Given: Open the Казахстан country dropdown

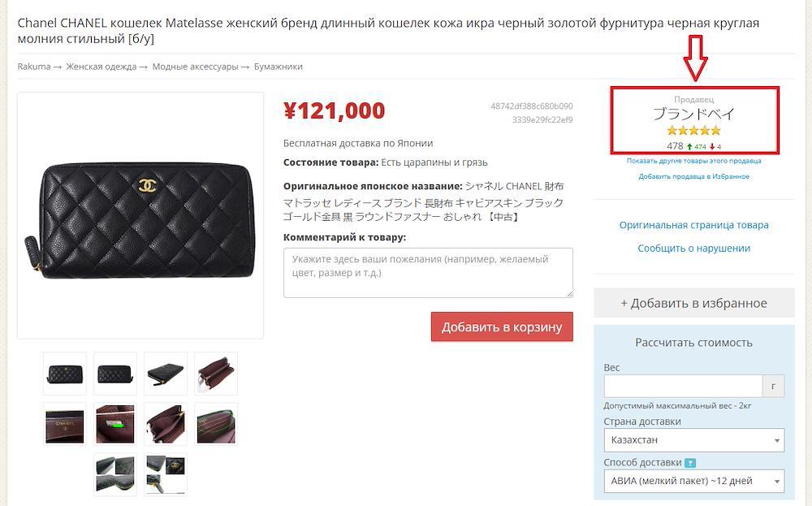Looking at the screenshot, I should click(694, 440).
